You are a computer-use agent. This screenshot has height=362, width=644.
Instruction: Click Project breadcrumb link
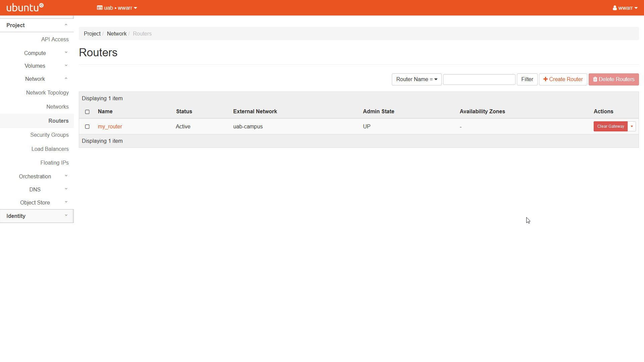tap(92, 34)
